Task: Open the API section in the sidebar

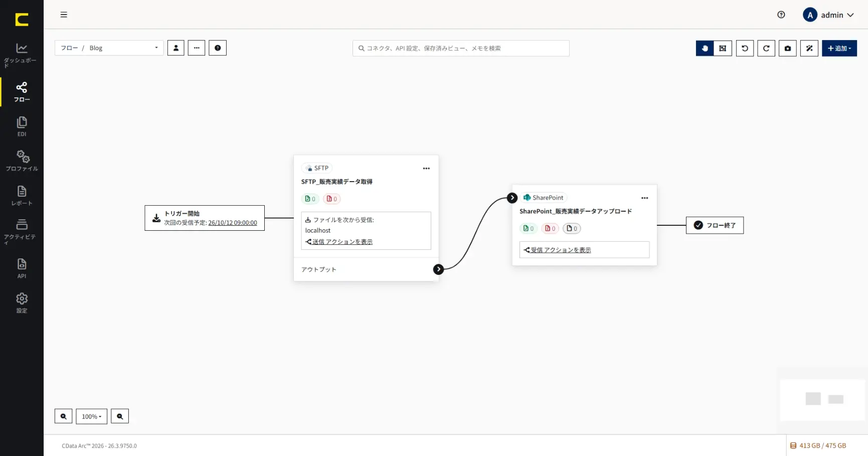Action: pos(22,268)
